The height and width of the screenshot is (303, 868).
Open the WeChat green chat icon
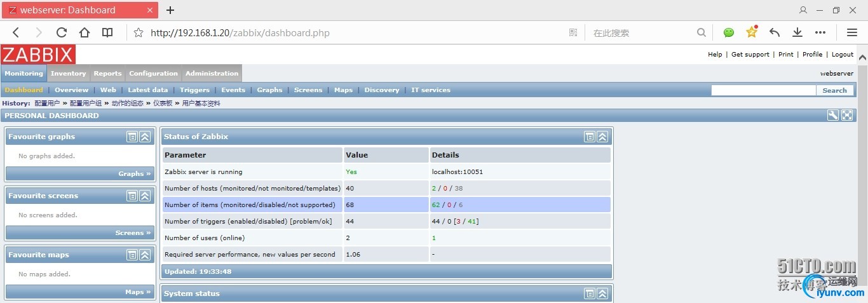[x=729, y=32]
